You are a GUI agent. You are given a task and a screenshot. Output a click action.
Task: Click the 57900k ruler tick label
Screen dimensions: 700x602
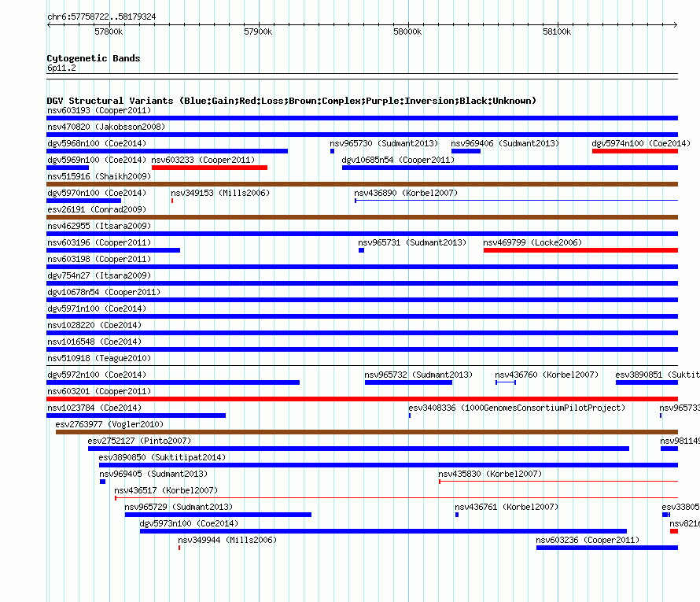[258, 31]
